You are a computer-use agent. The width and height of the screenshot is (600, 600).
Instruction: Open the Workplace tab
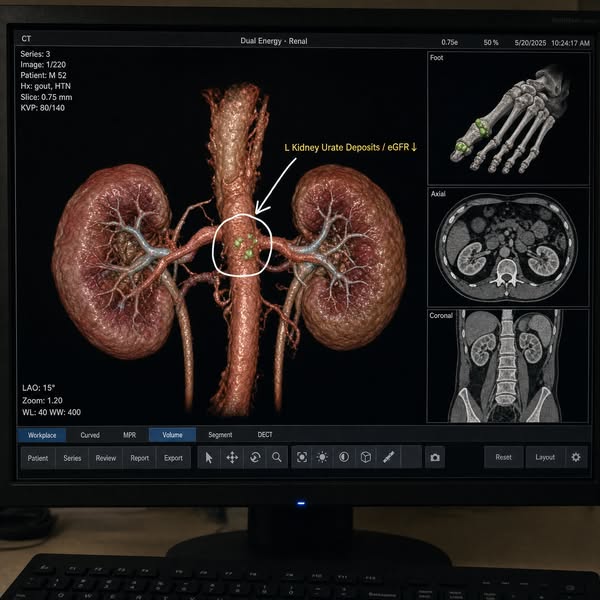click(42, 435)
